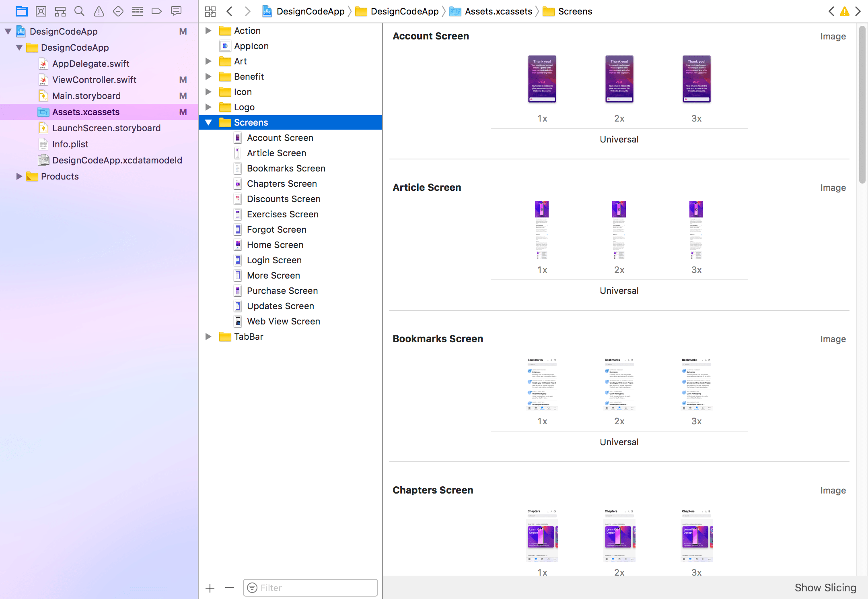Click the add asset plus button

[210, 587]
